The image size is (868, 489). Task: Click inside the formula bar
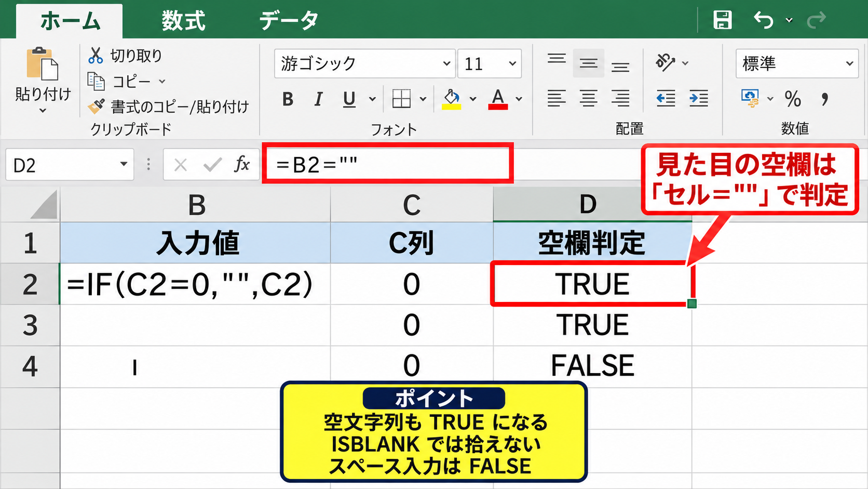[x=388, y=164]
